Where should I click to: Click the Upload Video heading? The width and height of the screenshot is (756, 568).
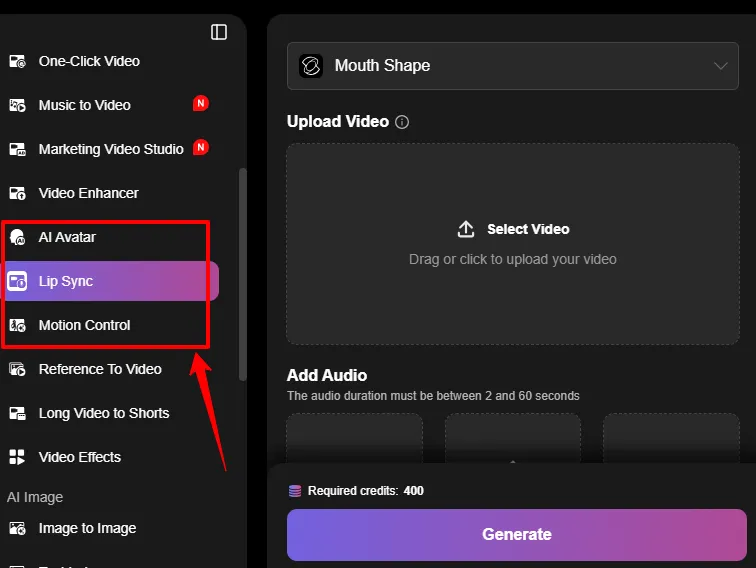pos(338,122)
